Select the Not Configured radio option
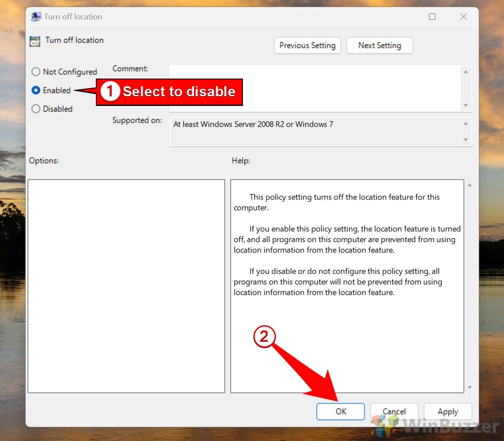 pos(36,72)
